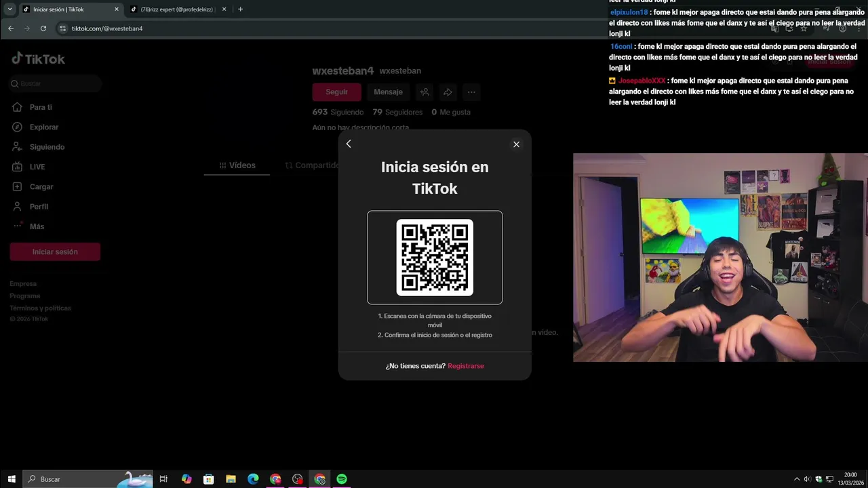Screen dimensions: 868x488
Task: Open Spotify from the taskbar
Action: pos(342,479)
